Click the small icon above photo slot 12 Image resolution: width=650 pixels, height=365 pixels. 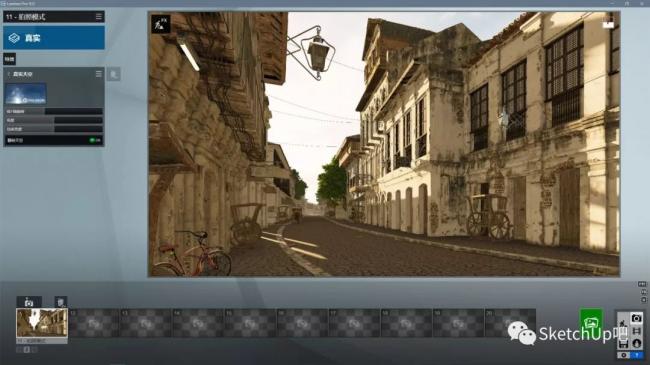tap(61, 302)
